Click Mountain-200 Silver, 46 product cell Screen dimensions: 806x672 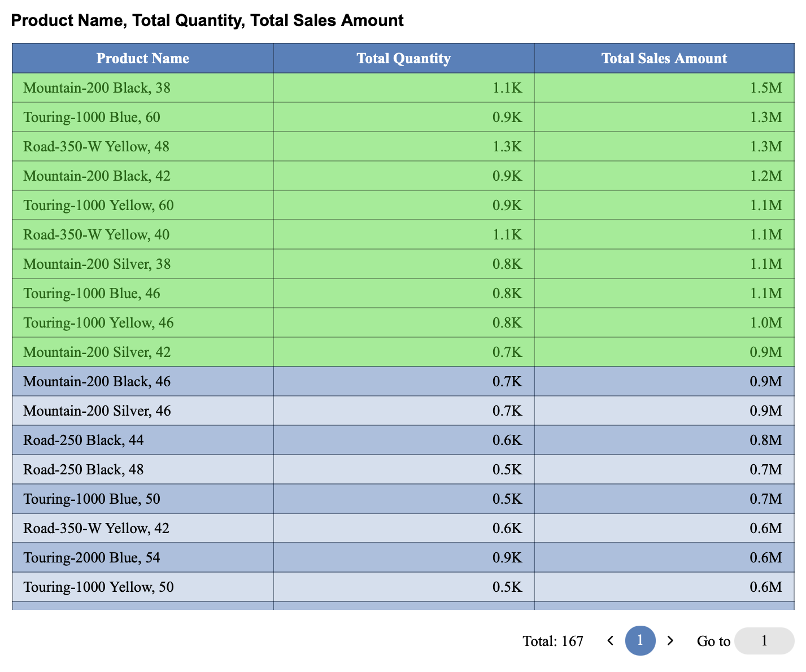97,411
